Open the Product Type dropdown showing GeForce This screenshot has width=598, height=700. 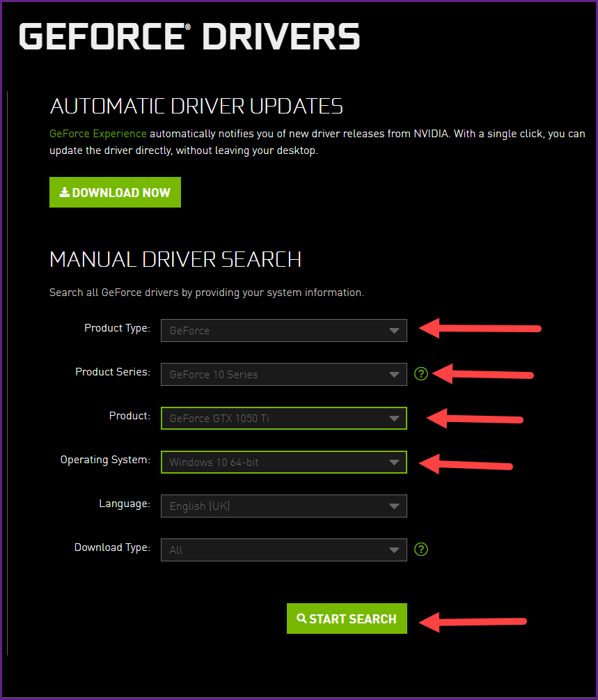(284, 330)
